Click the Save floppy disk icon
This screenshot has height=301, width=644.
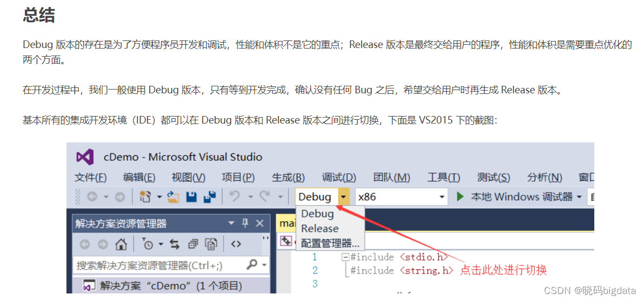coord(192,197)
